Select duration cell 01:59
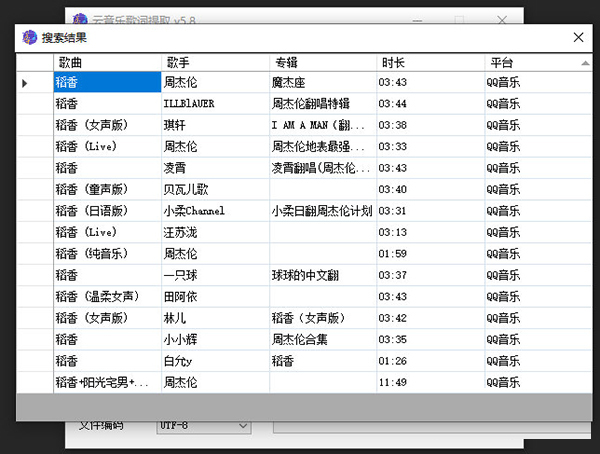The width and height of the screenshot is (600, 454). [430, 253]
